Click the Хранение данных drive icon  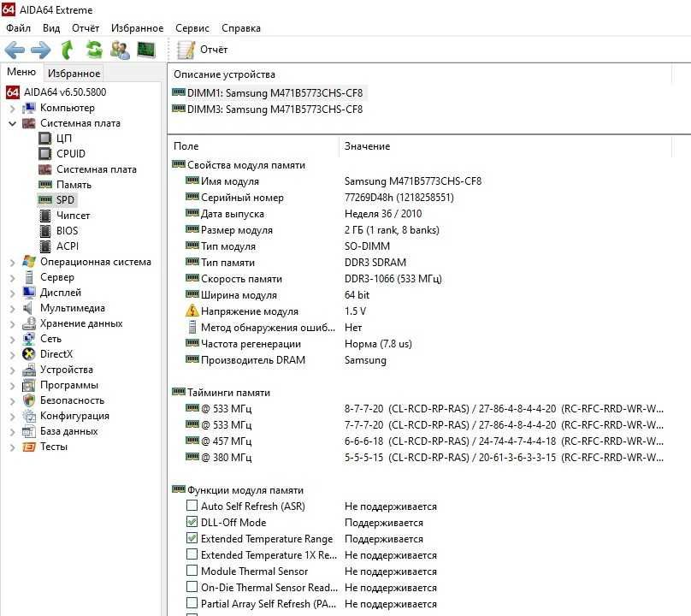pos(28,323)
